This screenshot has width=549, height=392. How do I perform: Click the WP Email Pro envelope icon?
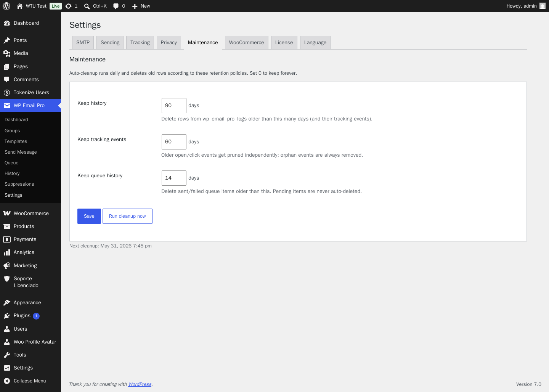[7, 106]
